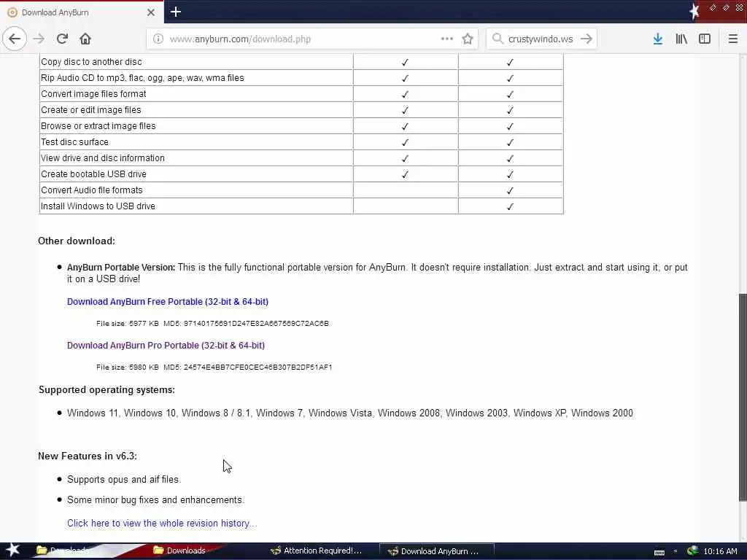747x560 pixels.
Task: Click the Pro Portable MD5 file size line
Action: click(214, 367)
